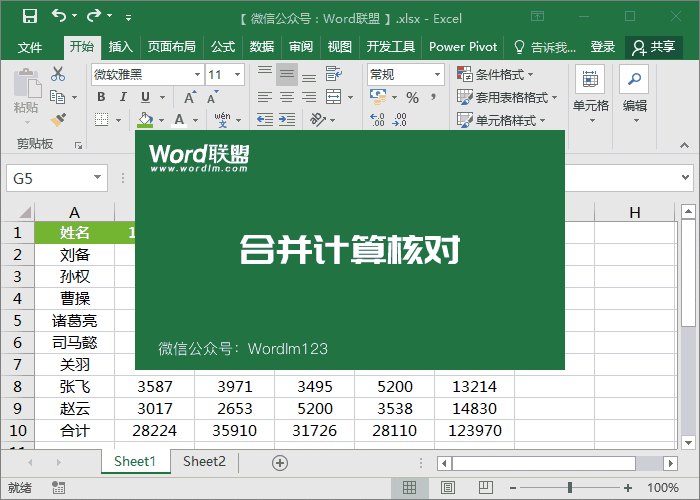Click zoom in plus button
The height and width of the screenshot is (500, 700).
628,488
